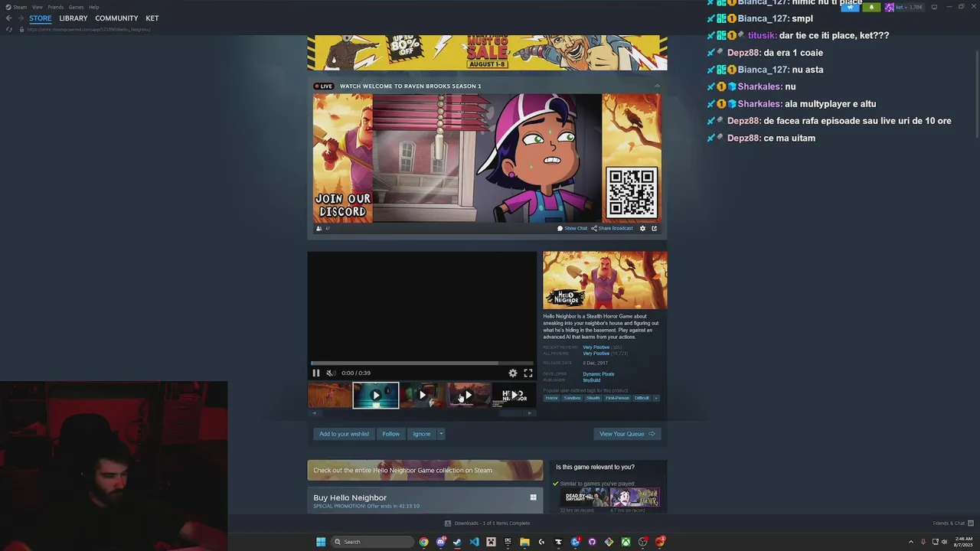Click the taskbar Search box
This screenshot has width=980, height=551.
[373, 542]
